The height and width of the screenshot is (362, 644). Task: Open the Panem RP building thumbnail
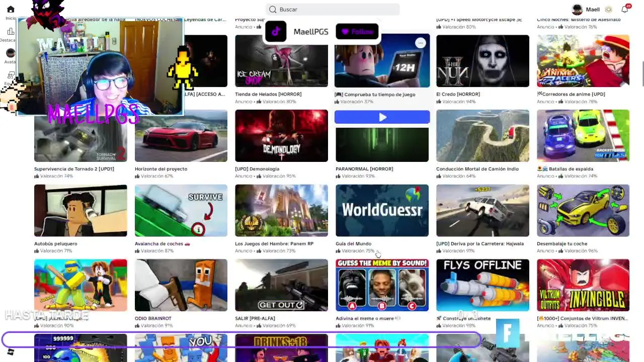pyautogui.click(x=281, y=211)
